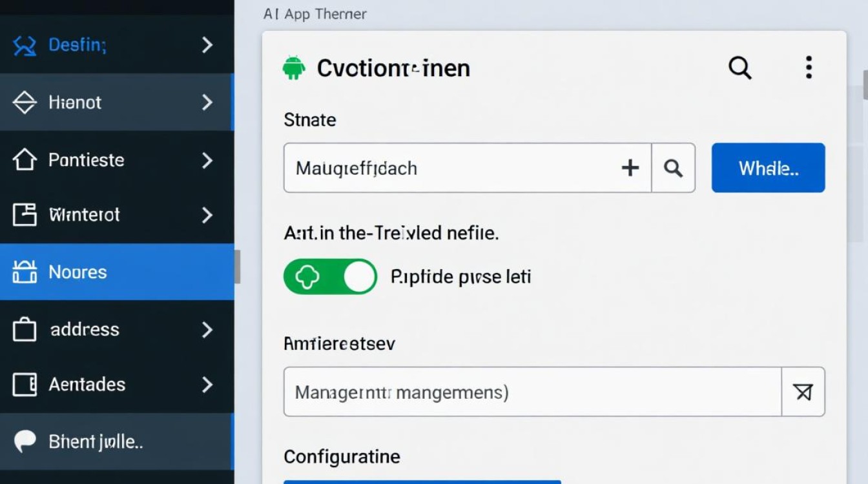Viewport: 868px width, 484px height.
Task: Expand the Desfin sidebar chevron
Action: coord(207,45)
